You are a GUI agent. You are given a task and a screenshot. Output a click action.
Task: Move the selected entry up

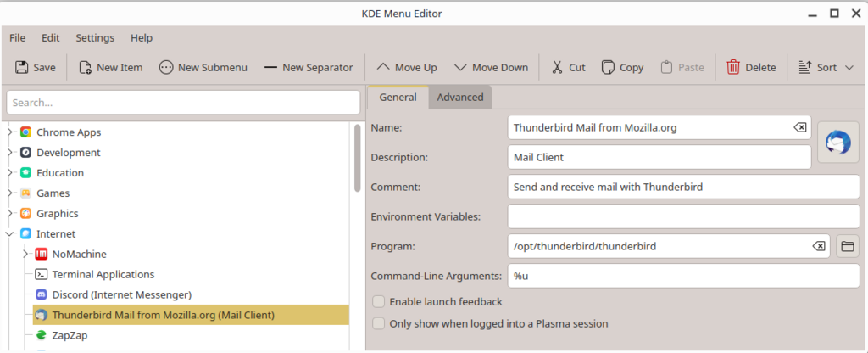point(407,68)
